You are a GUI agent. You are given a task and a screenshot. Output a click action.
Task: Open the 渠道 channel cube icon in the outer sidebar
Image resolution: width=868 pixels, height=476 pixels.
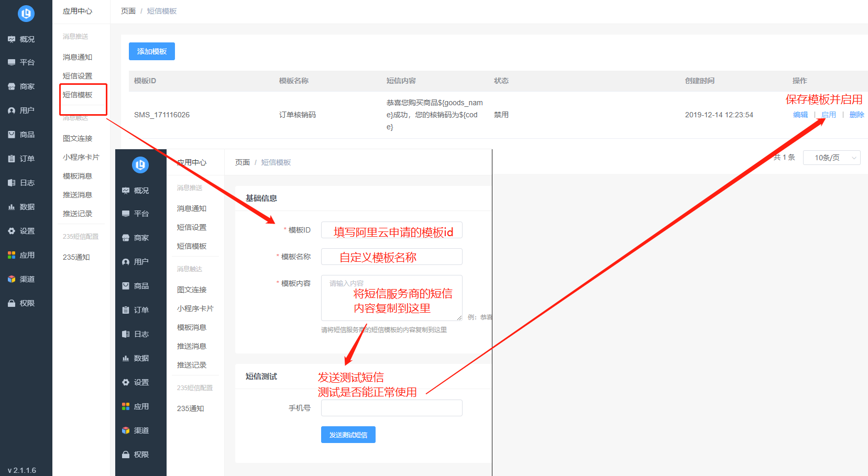pyautogui.click(x=12, y=279)
